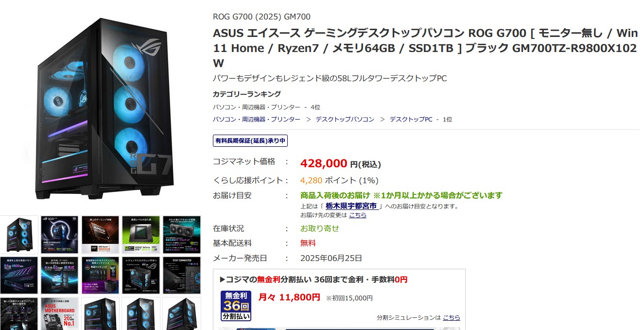The height and width of the screenshot is (330, 644).
Task: Open the 64GB 4800MHz memory thumbnail
Action: tap(19, 275)
